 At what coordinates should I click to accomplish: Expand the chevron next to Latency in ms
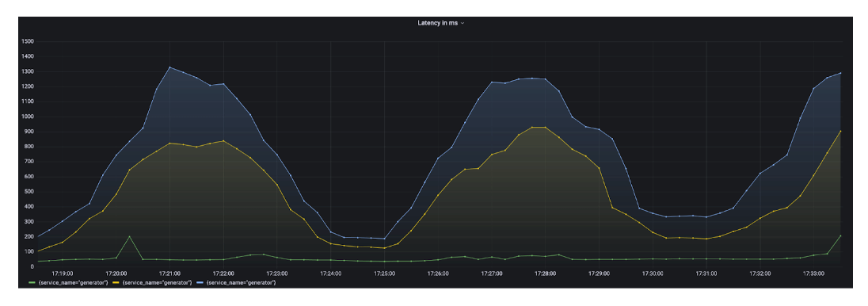(463, 23)
